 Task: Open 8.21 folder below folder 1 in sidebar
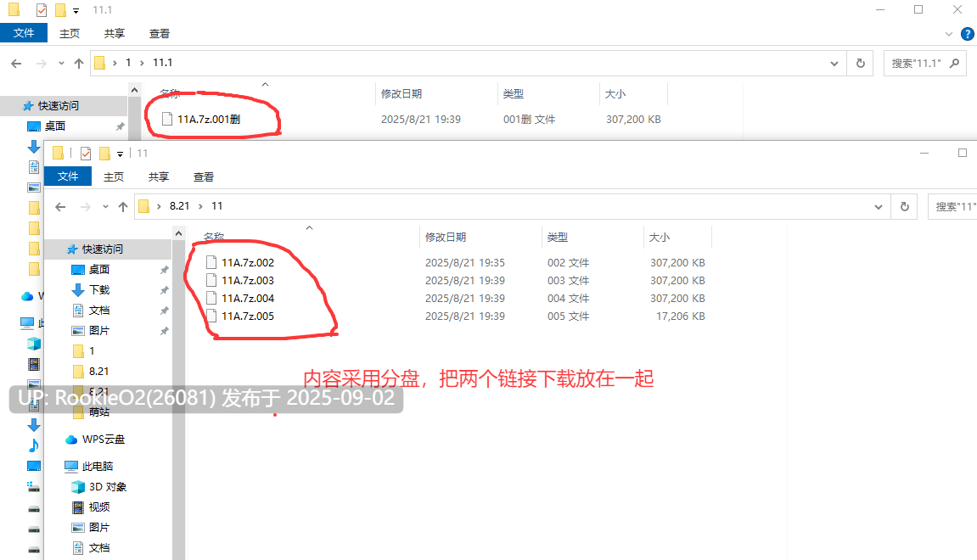pos(98,372)
